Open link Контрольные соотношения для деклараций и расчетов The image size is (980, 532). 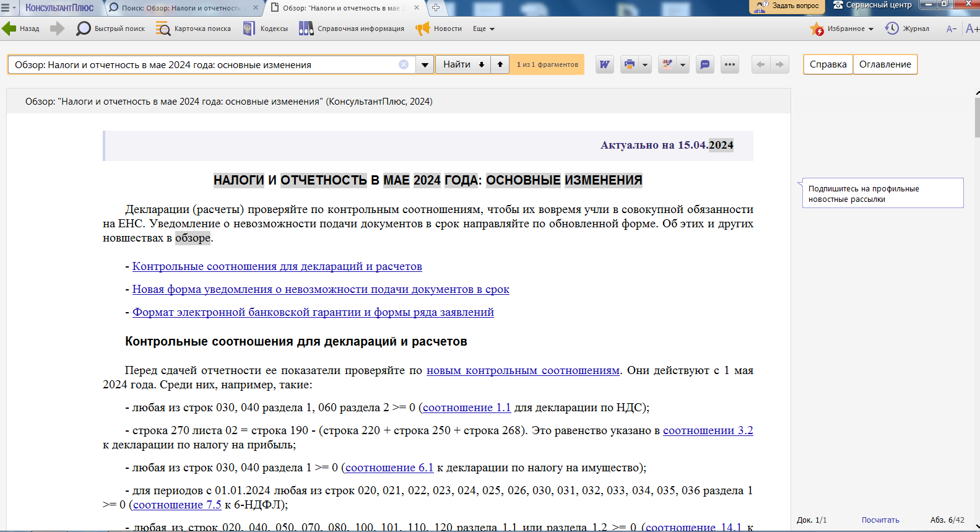[277, 266]
